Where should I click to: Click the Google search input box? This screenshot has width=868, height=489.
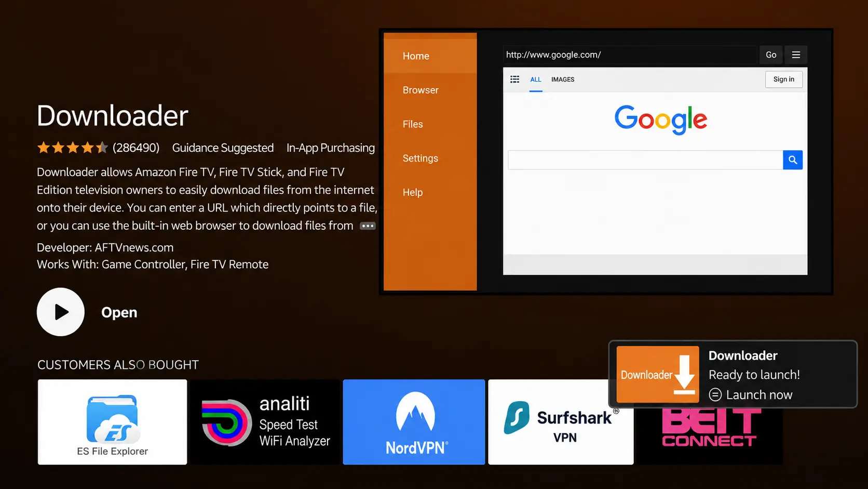645,160
